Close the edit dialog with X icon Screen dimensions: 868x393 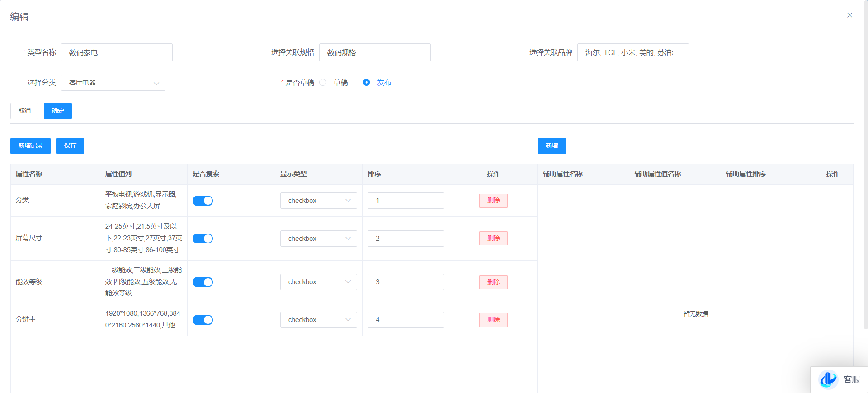point(849,15)
